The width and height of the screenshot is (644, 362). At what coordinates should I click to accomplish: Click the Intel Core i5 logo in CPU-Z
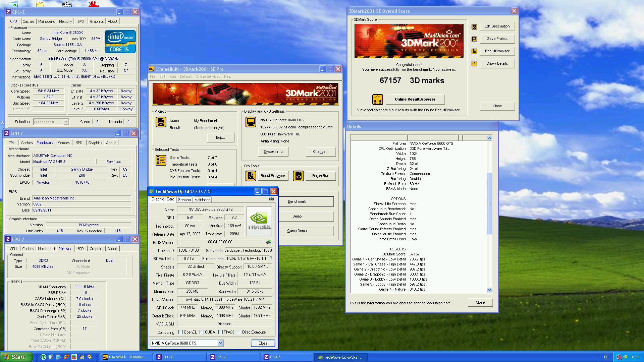(120, 42)
